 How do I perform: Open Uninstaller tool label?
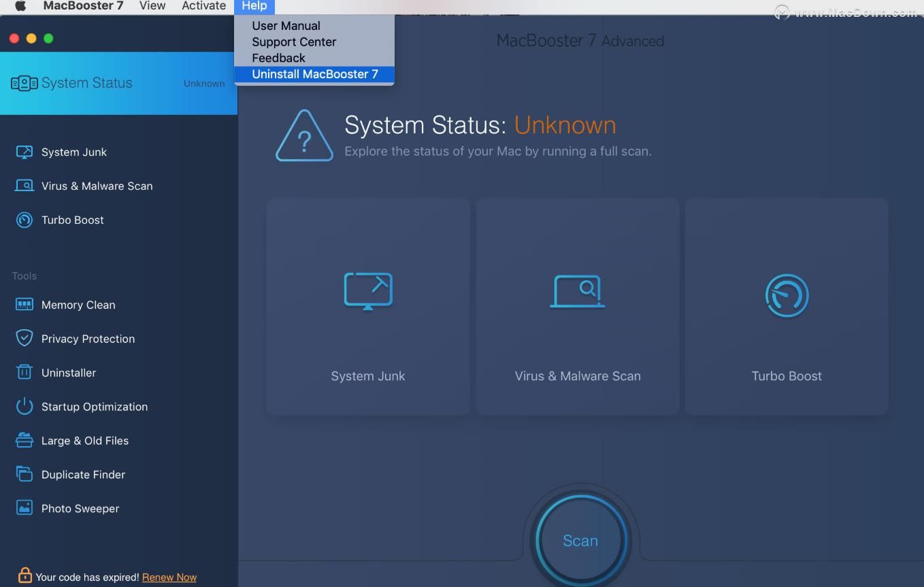[69, 373]
